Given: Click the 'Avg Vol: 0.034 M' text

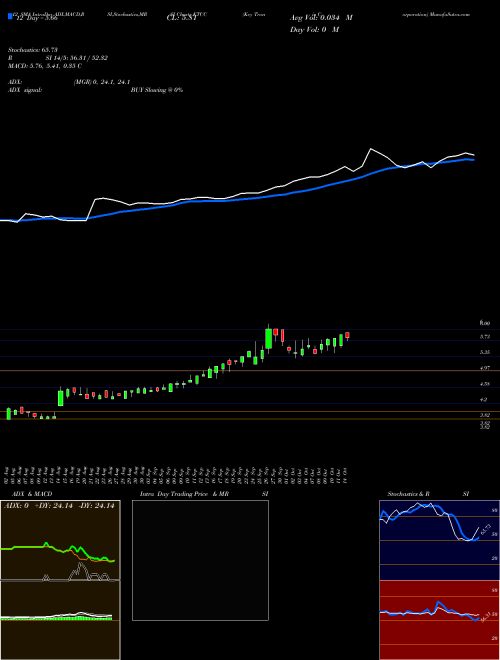Looking at the screenshot, I should point(321,18).
